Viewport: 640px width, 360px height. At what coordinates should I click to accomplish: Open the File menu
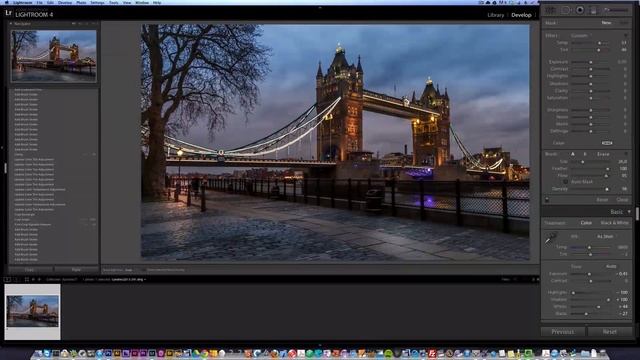[x=40, y=2]
